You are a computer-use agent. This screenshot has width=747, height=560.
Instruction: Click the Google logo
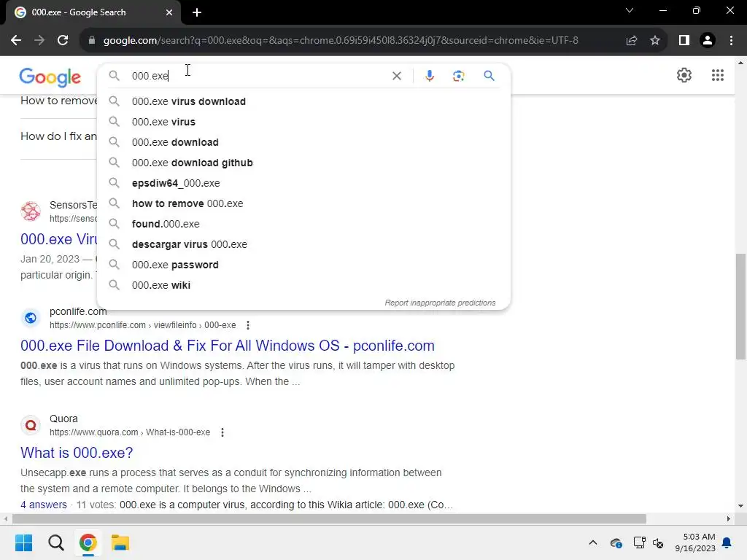pyautogui.click(x=50, y=77)
